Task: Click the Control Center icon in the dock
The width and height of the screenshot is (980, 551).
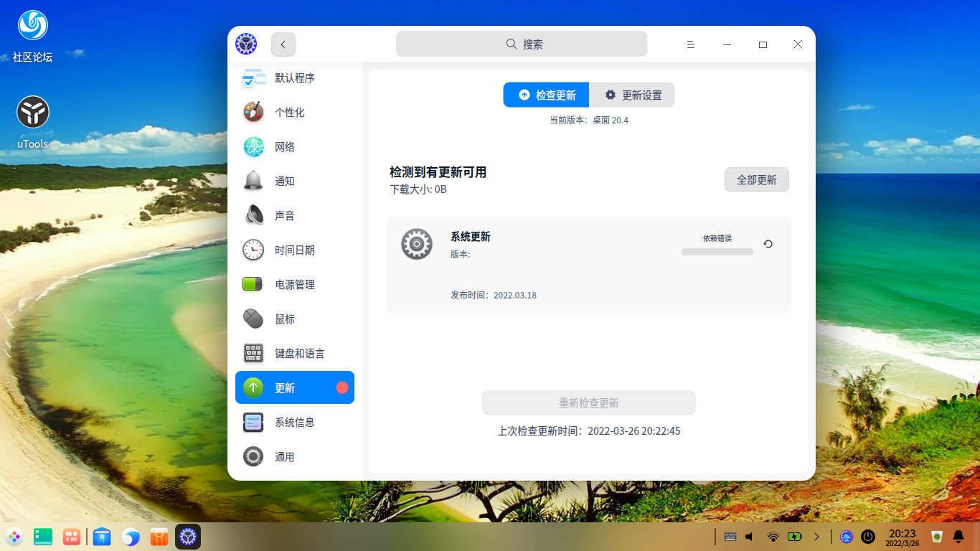Action: coord(188,537)
